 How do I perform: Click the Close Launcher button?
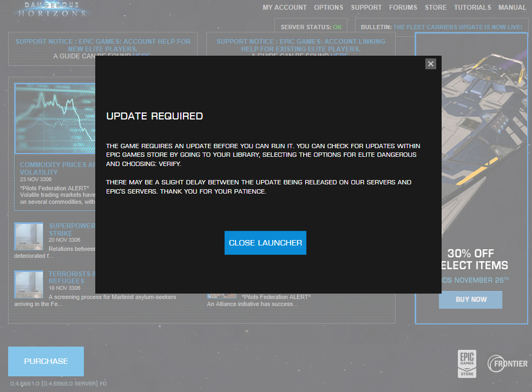point(265,243)
